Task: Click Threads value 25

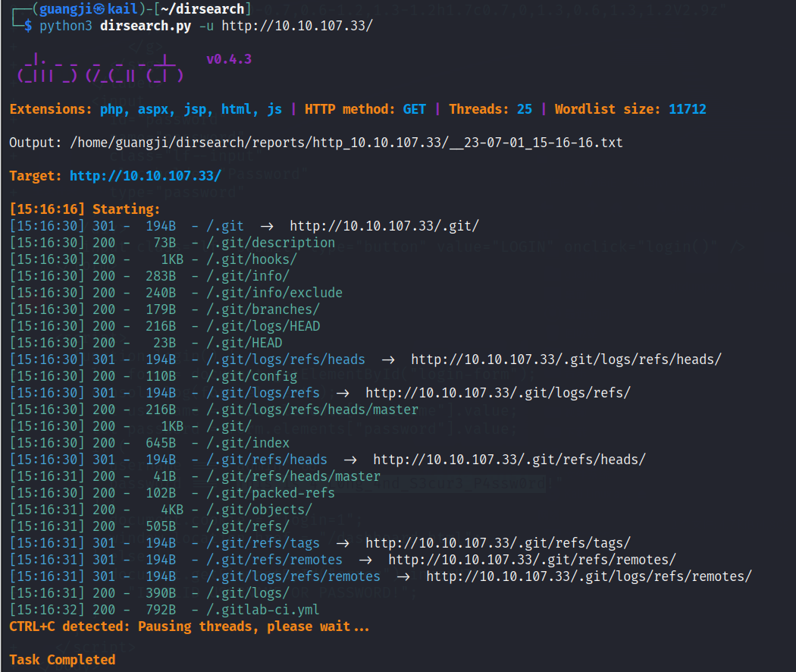Action: (525, 109)
